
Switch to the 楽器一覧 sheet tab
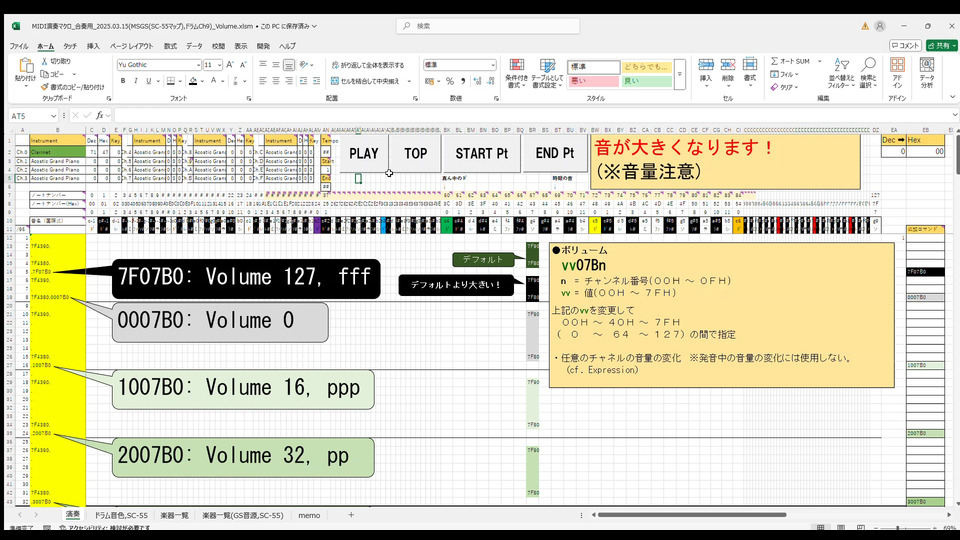click(174, 515)
